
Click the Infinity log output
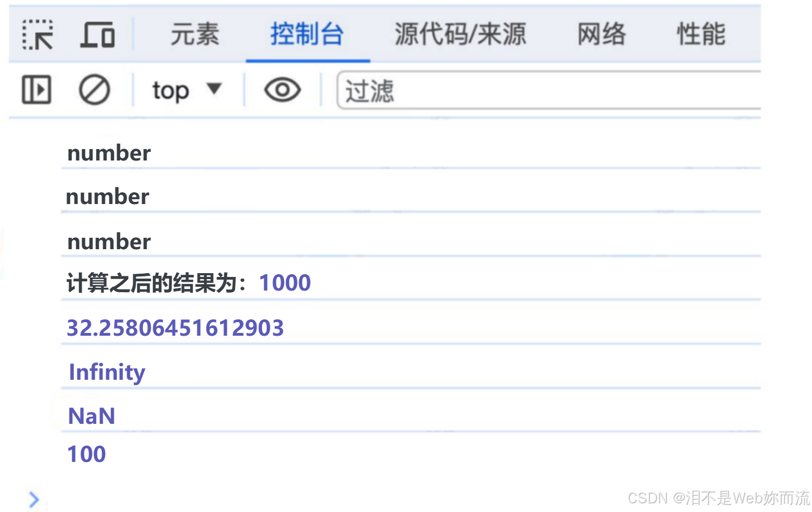(x=107, y=373)
